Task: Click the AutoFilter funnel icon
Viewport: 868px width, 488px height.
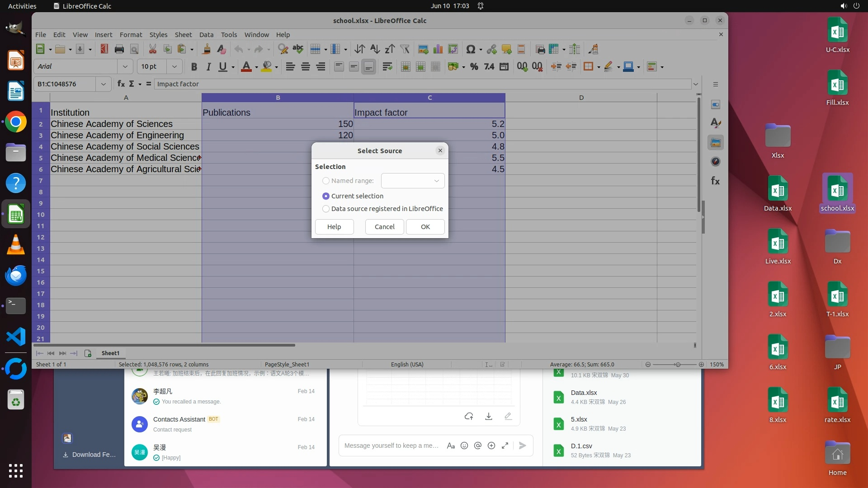Action: tap(405, 49)
